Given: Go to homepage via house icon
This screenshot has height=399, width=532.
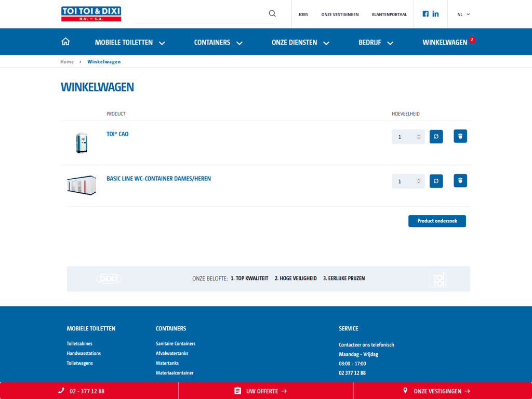Looking at the screenshot, I should pos(65,42).
